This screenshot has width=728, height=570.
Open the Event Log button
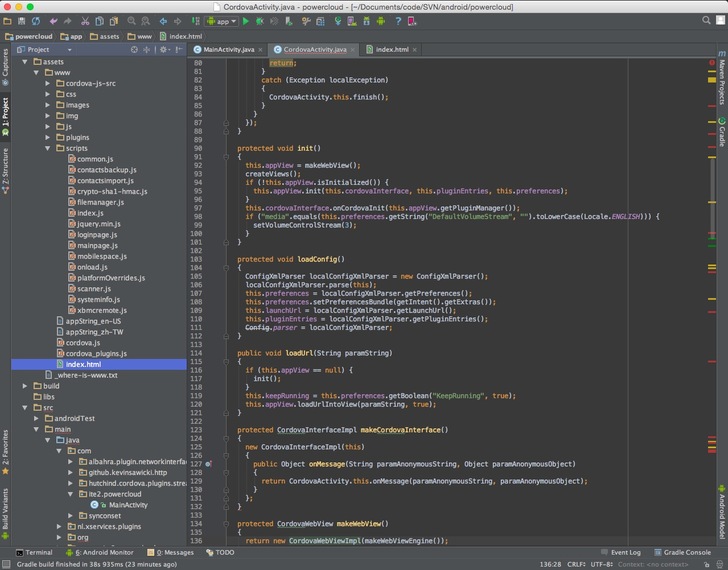coord(625,552)
